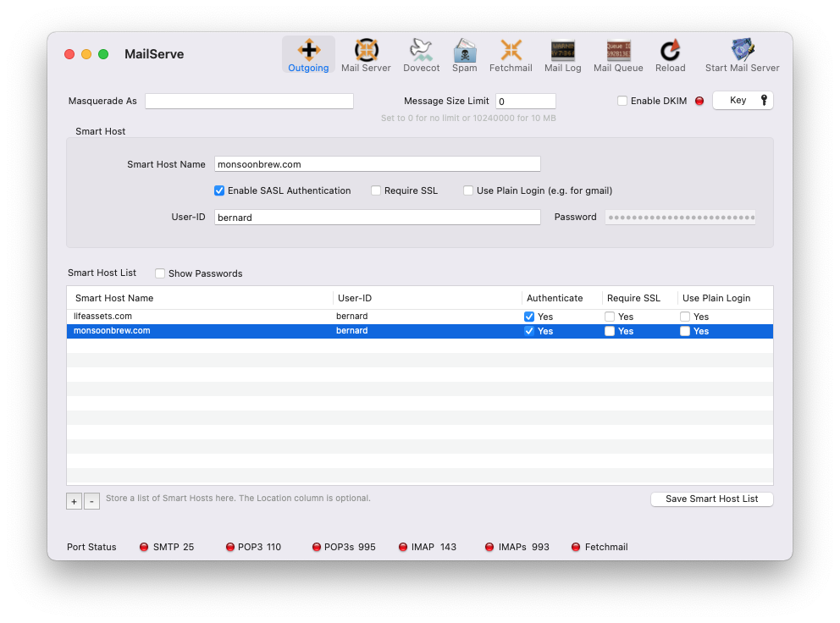Screen dimensions: 840x623
Task: Click Save Smart Host List button
Action: click(x=711, y=499)
